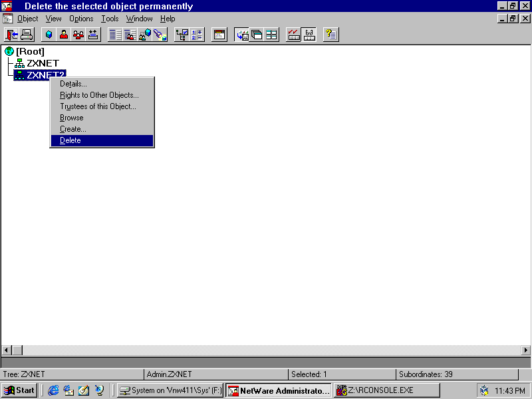Click the tree-with-checkmark browse icon
This screenshot has width=532, height=399.
[182, 35]
